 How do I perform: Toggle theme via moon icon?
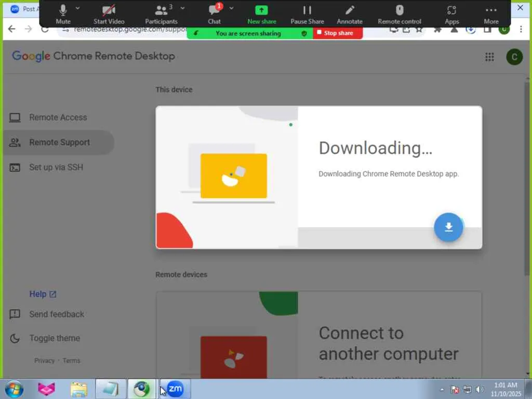[x=15, y=338]
